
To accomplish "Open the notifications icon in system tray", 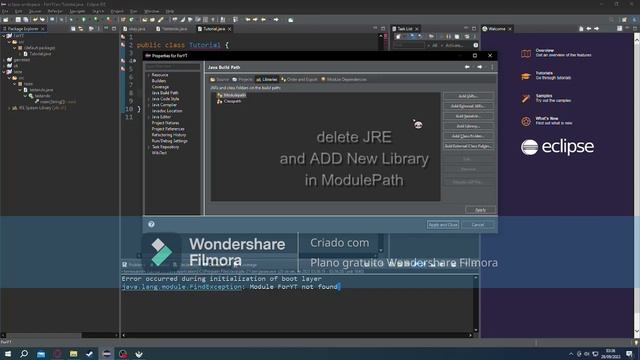I will pos(629,354).
